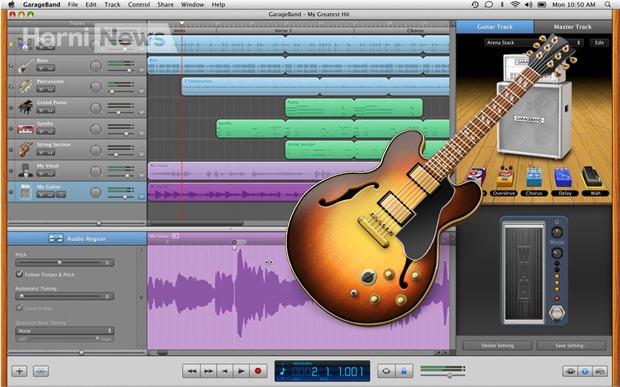Viewport: 620px width, 387px height.
Task: Select the Overdrive stompbox pedal
Action: coord(505,178)
